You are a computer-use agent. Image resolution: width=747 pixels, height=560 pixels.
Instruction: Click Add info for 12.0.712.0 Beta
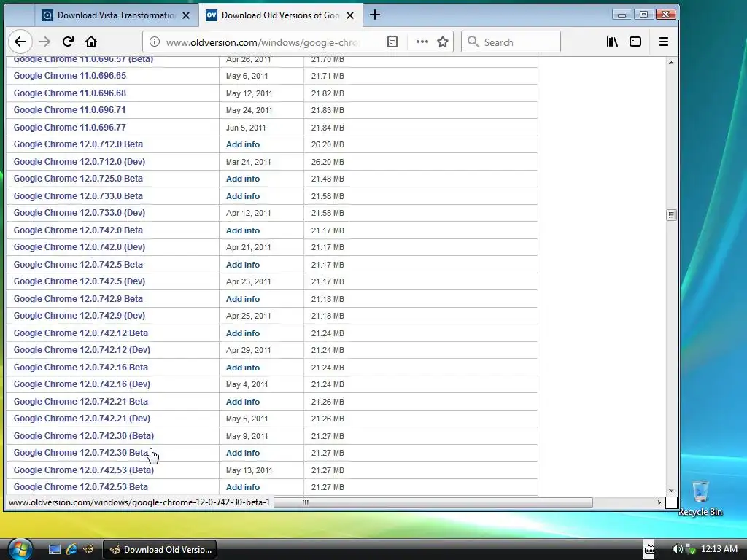tap(243, 144)
